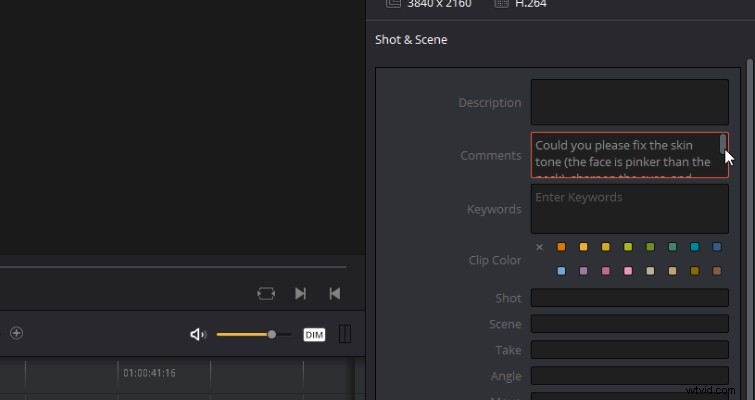Click the circled plus zoom icon
This screenshot has width=755, height=400.
[x=16, y=333]
